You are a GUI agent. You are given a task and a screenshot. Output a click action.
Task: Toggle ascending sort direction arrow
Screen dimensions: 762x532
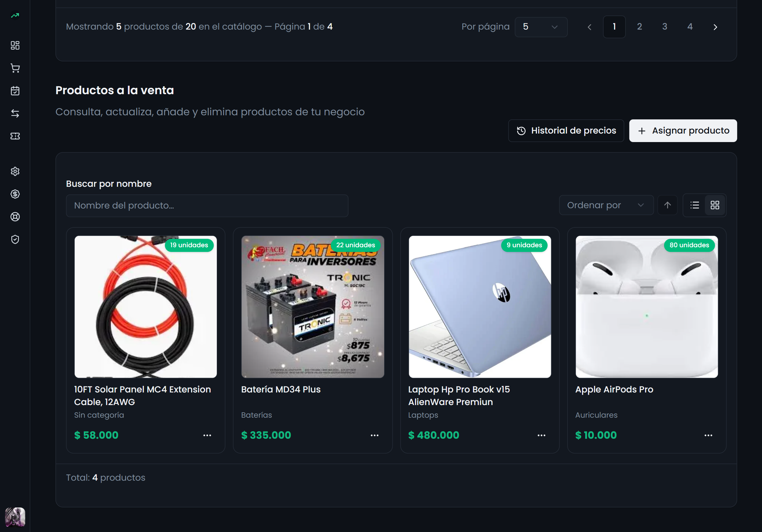point(667,205)
